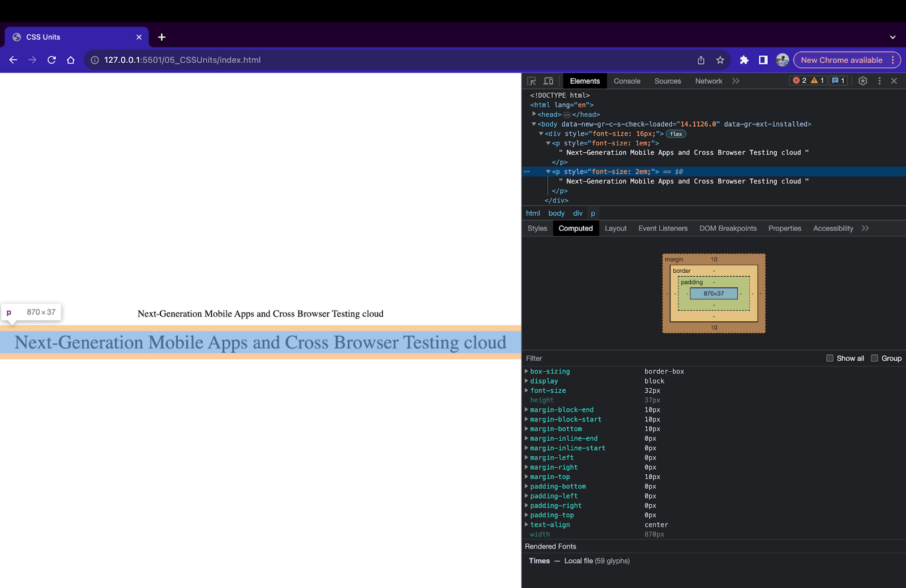Select body in the breadcrumb trail

coord(556,213)
